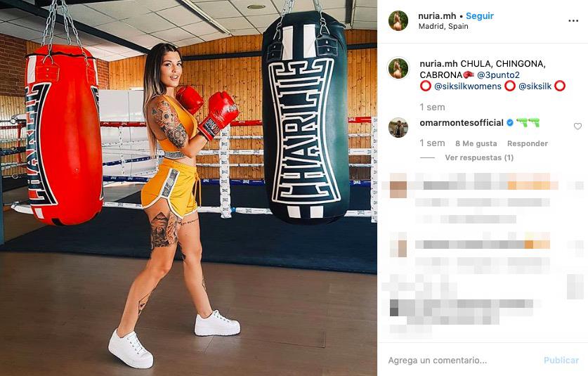Click nuria.mh avatar beside the caption

398,68
